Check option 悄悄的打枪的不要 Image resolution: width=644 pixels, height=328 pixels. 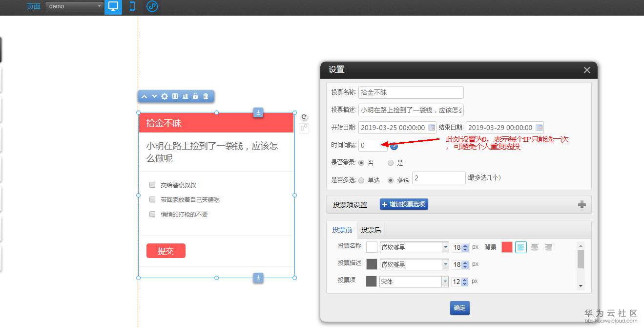[x=152, y=214]
